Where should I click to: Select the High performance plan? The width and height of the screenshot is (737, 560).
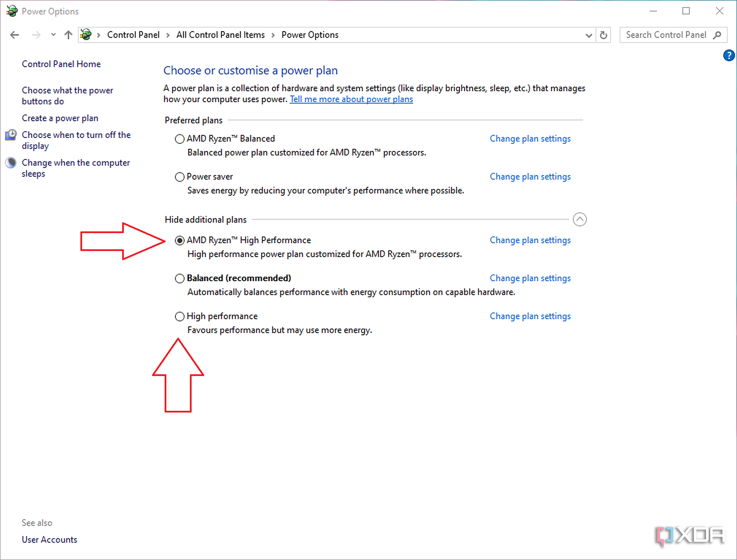pyautogui.click(x=179, y=316)
